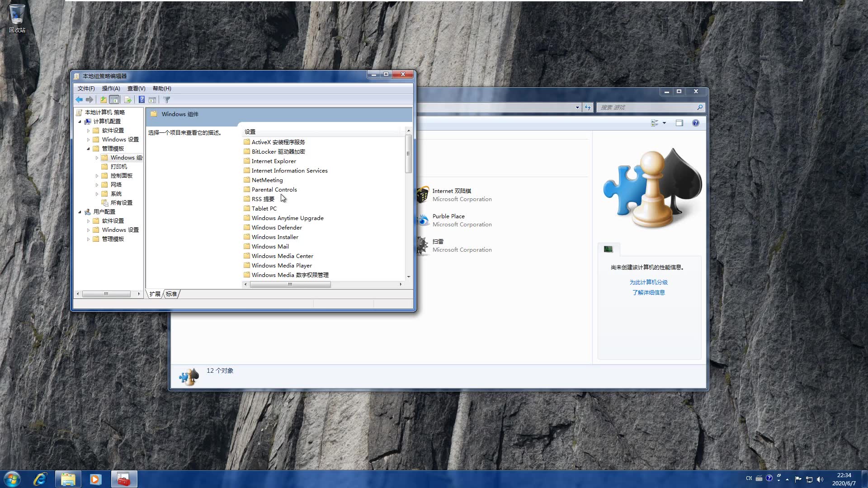Toggle the preview pane in the games window

679,123
